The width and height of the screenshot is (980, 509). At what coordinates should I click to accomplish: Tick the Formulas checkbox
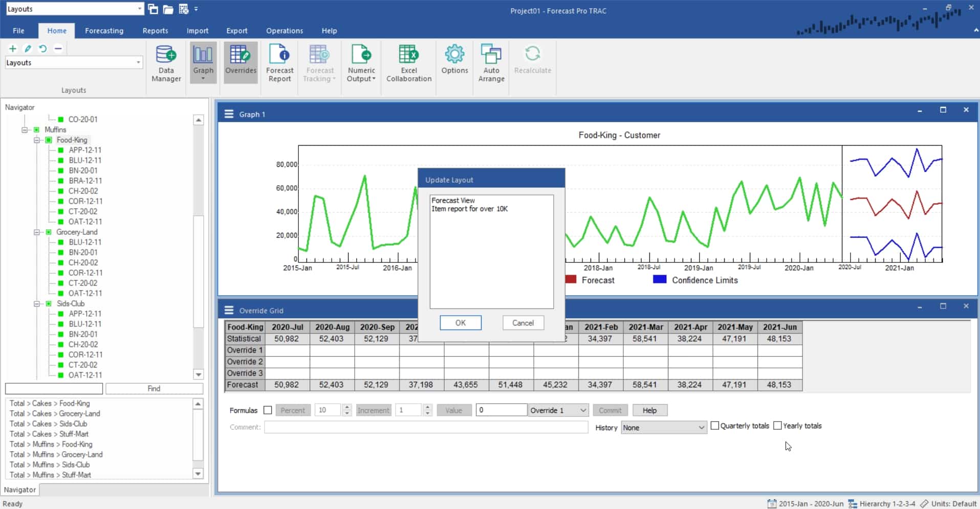268,410
